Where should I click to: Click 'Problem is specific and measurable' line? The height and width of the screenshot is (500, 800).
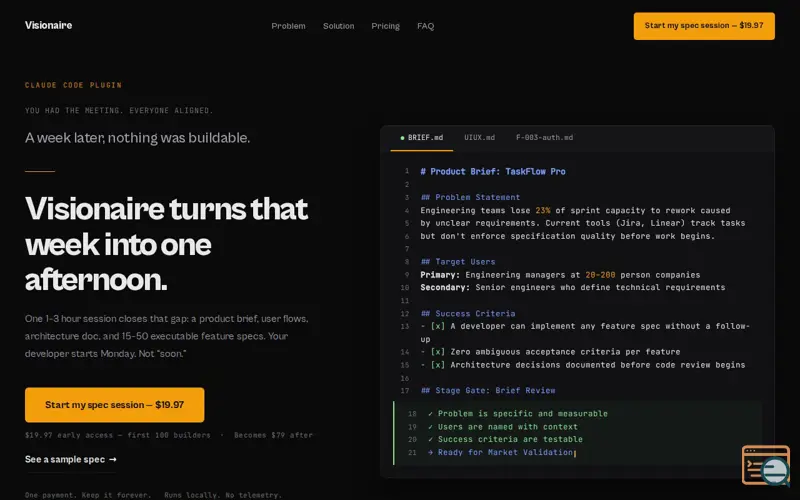click(x=518, y=414)
